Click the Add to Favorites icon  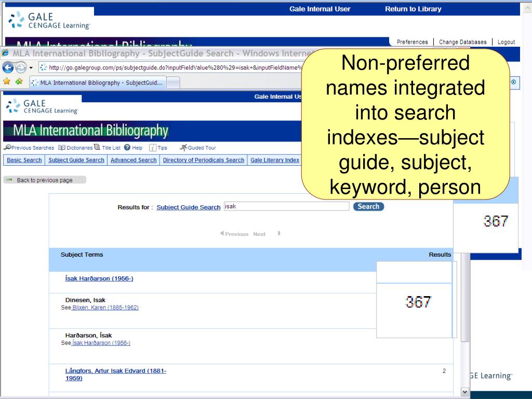(x=19, y=82)
